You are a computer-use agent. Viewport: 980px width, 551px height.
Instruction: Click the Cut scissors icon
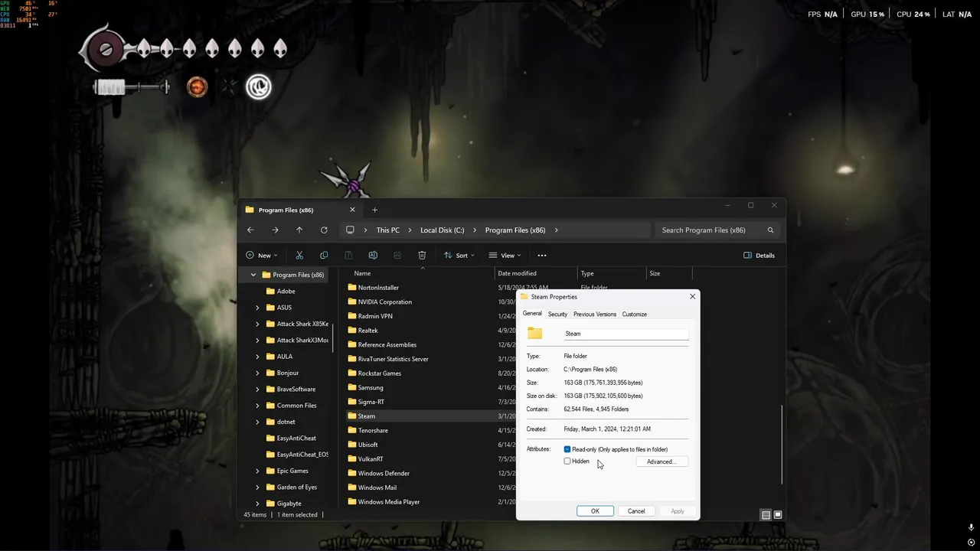[299, 256]
